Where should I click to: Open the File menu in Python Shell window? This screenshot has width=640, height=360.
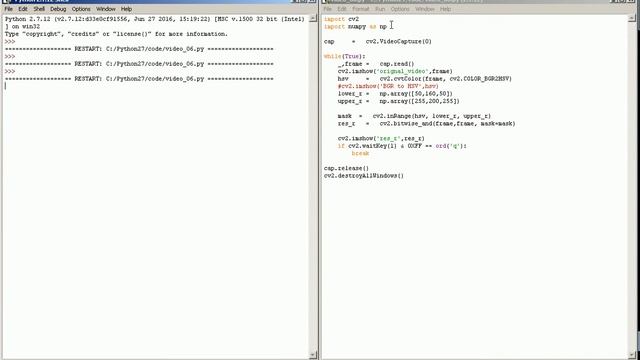point(8,9)
